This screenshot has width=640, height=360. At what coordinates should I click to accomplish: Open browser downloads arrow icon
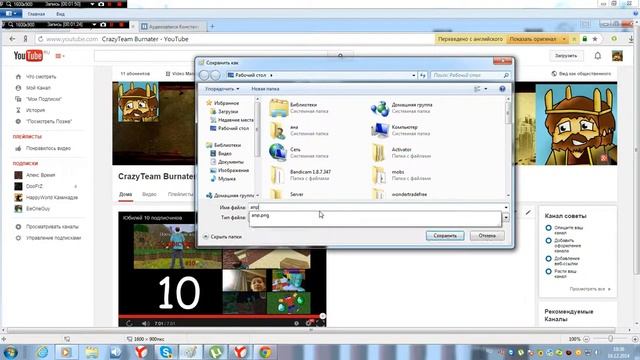[x=631, y=39]
